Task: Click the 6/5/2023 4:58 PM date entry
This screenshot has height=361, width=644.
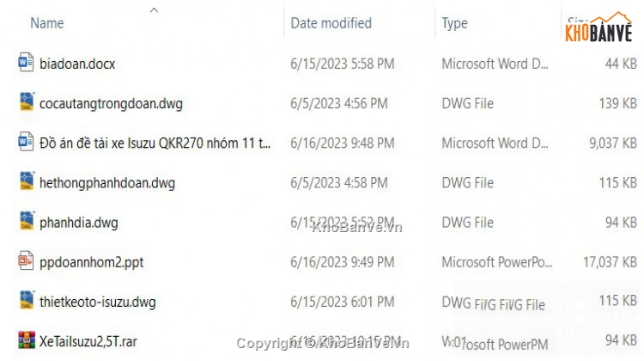Action: pyautogui.click(x=339, y=182)
